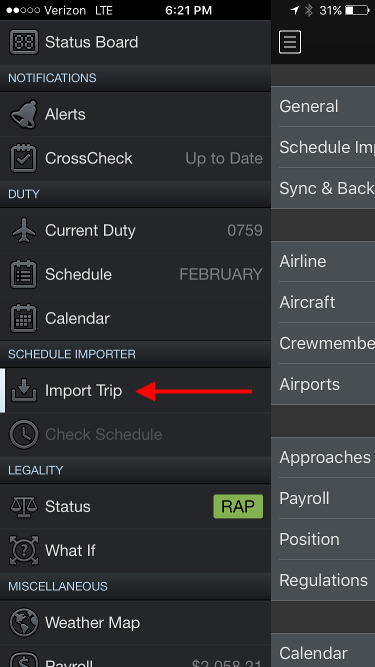Tap the hamburger menu icon
The width and height of the screenshot is (375, 667).
coord(290,42)
